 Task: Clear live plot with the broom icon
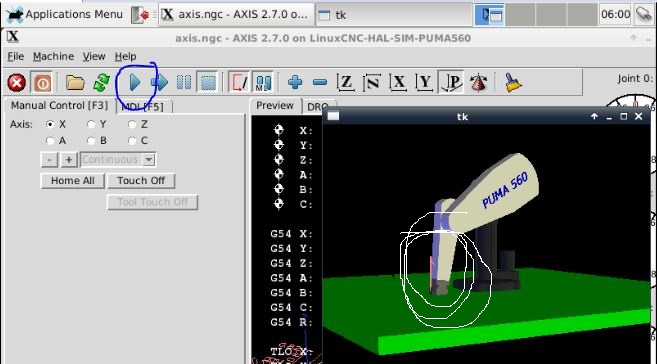coord(512,82)
